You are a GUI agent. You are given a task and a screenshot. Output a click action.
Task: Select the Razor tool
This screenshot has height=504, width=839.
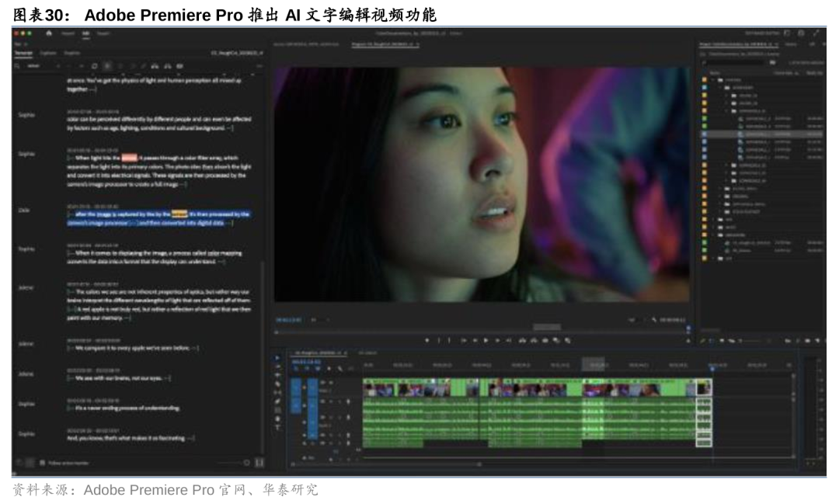[x=277, y=384]
